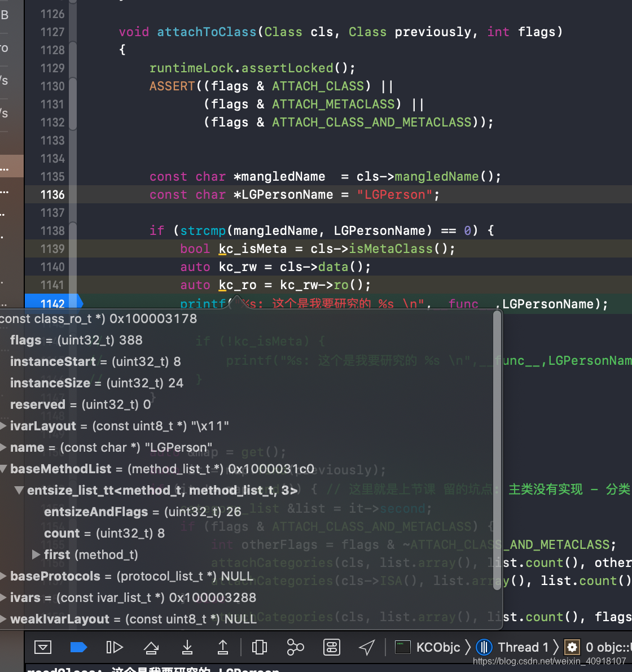Step out of the current function
Image resolution: width=632 pixels, height=672 pixels.
[x=223, y=647]
